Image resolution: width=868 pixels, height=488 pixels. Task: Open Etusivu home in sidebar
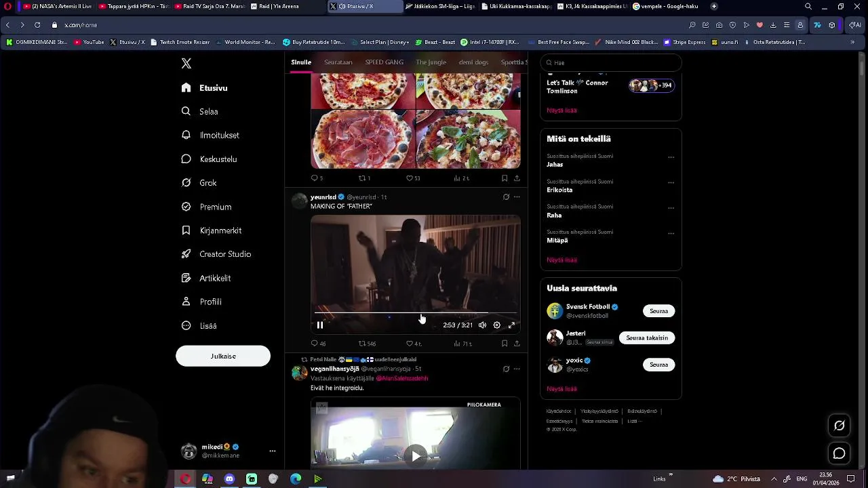tap(205, 88)
